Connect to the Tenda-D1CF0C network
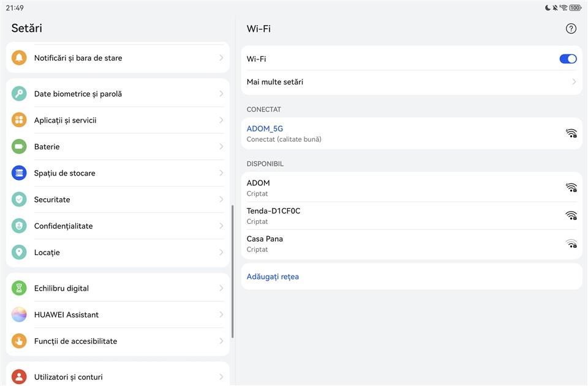Image resolution: width=588 pixels, height=386 pixels. pyautogui.click(x=273, y=215)
